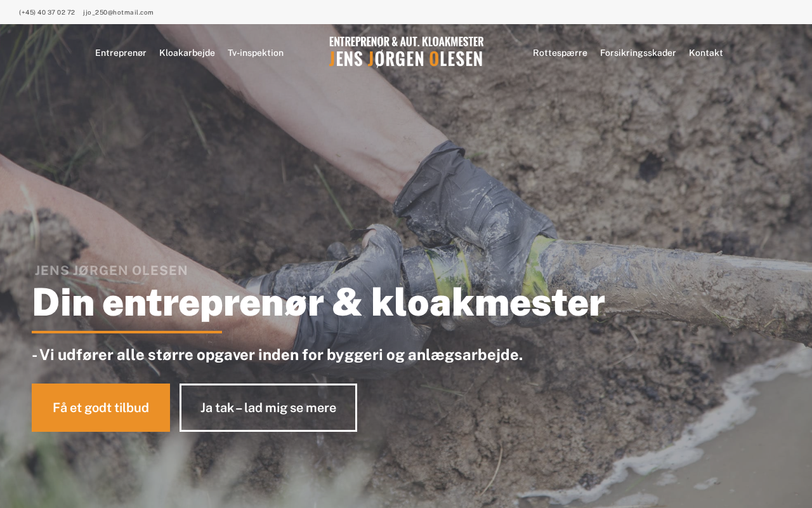Click the orange Få et godt tilbud button
Viewport: 812px width, 508px height.
101,408
